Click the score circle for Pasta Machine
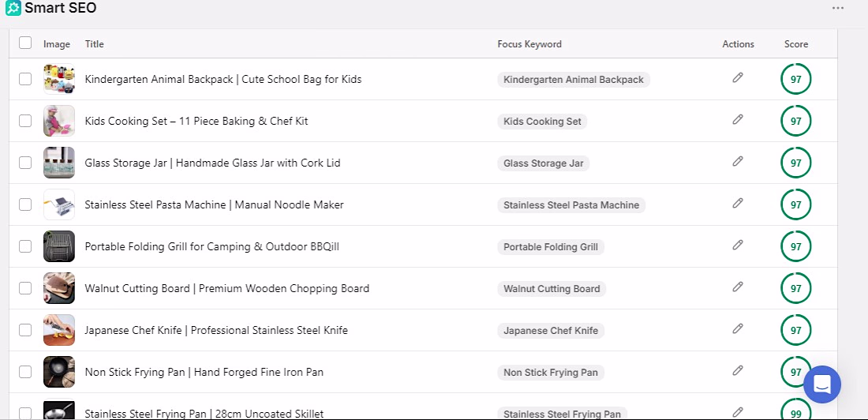 tap(796, 205)
